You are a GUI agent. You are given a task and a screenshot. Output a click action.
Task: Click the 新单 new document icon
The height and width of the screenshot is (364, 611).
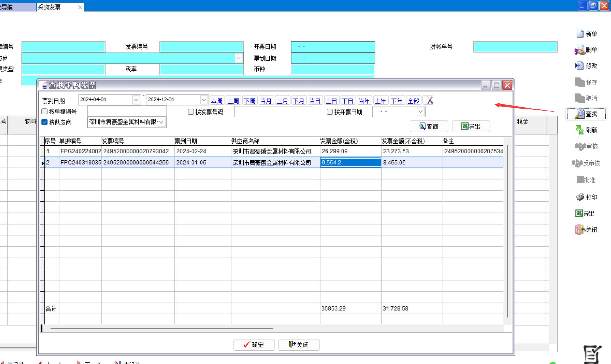tap(580, 34)
